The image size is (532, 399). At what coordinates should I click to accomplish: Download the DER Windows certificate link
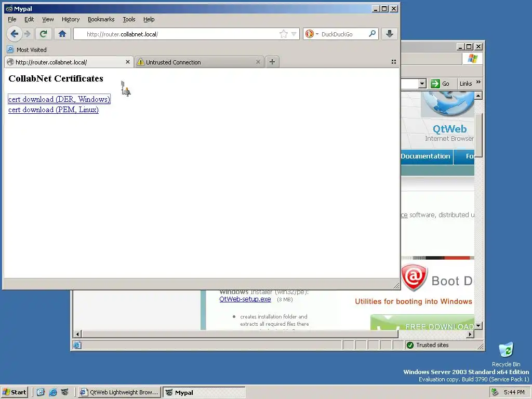[59, 99]
